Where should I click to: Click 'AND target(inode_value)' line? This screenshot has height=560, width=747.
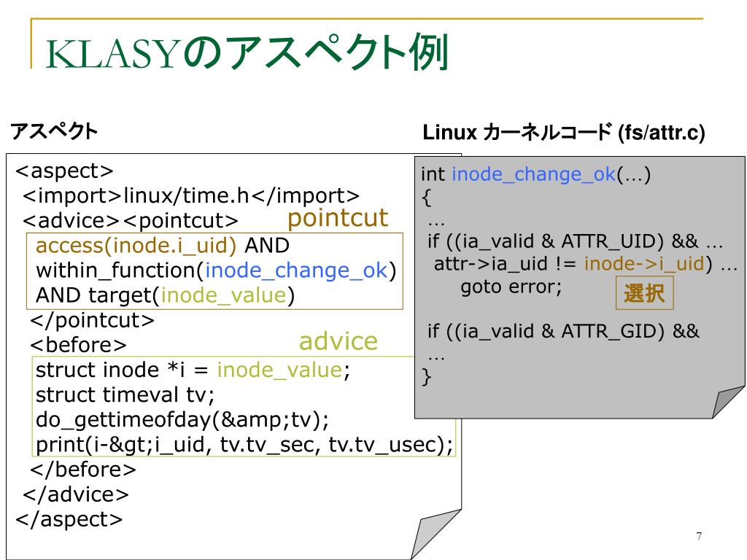166,295
